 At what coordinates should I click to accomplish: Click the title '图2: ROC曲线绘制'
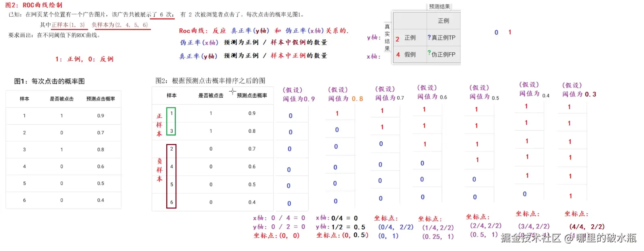[34, 5]
